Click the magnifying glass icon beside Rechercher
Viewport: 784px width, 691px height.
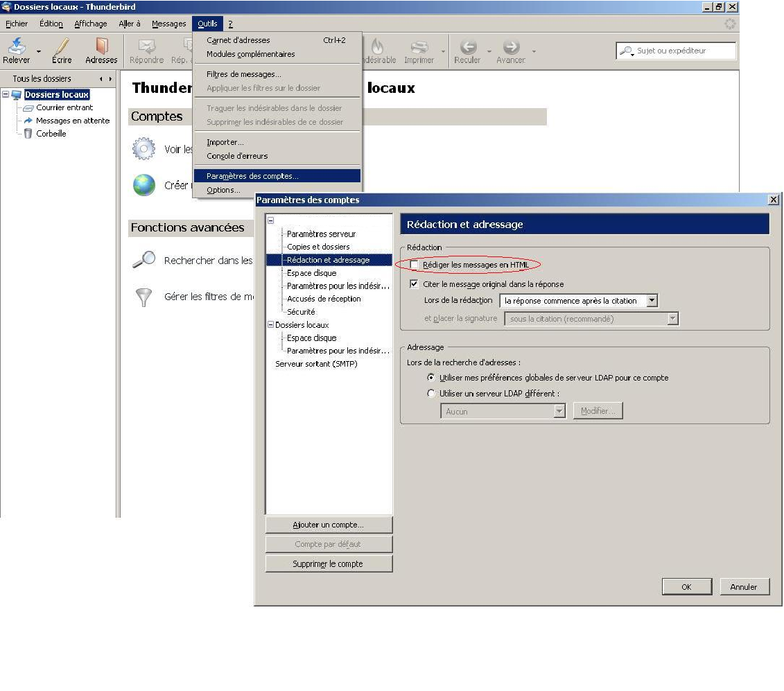(144, 259)
